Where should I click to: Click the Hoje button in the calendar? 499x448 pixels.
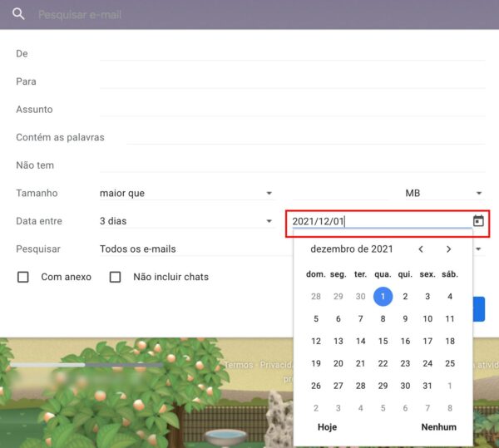[327, 427]
